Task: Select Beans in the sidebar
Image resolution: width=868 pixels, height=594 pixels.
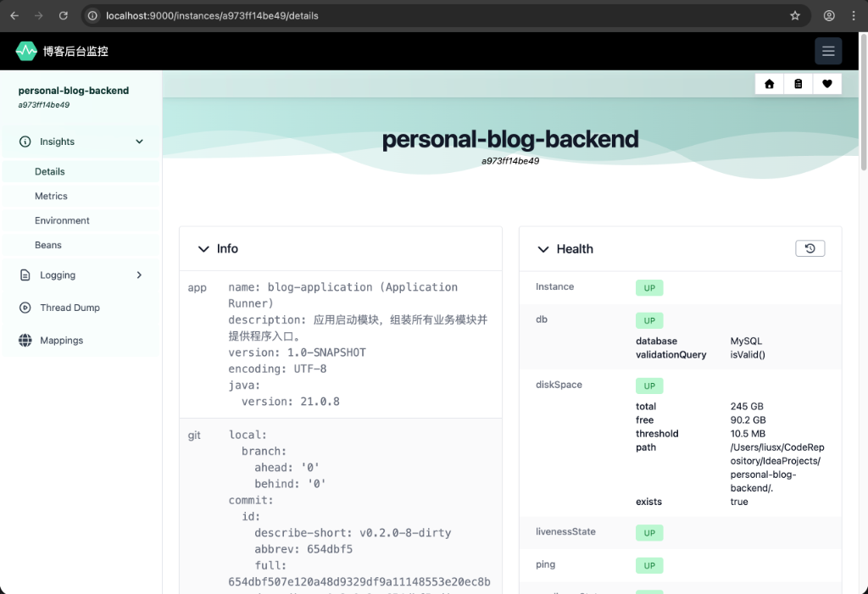Action: coord(48,245)
